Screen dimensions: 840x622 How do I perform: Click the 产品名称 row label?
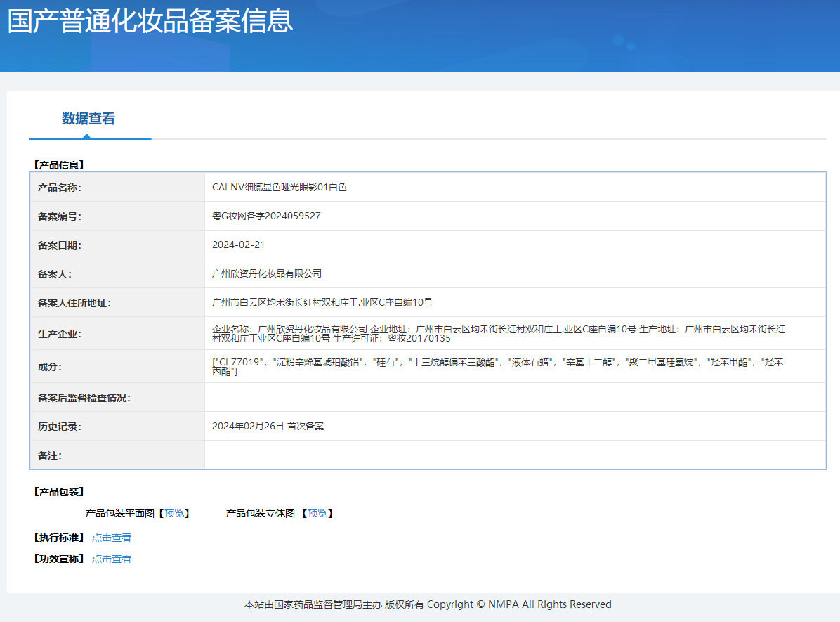60,188
